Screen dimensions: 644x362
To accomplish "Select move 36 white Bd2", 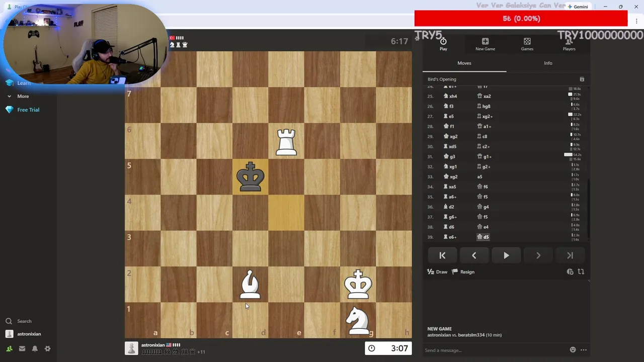I will [x=449, y=207].
